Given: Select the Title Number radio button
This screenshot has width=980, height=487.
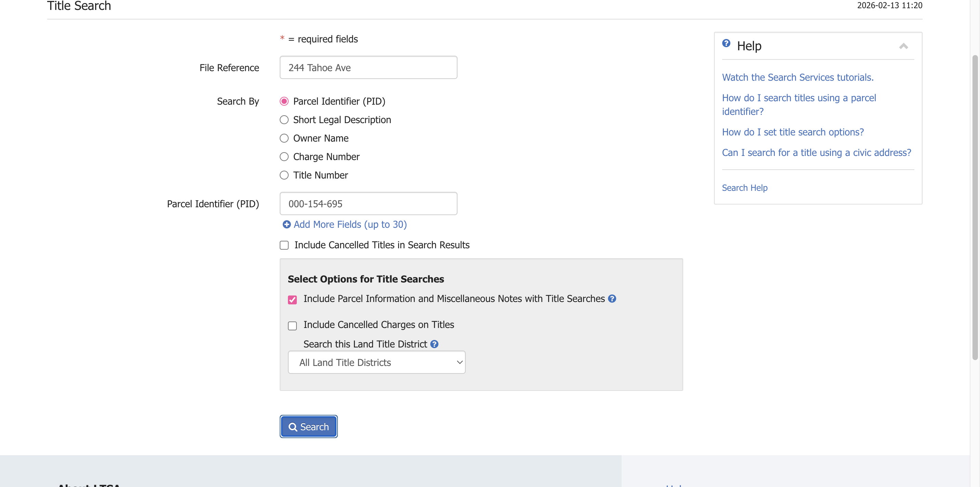Looking at the screenshot, I should tap(284, 175).
